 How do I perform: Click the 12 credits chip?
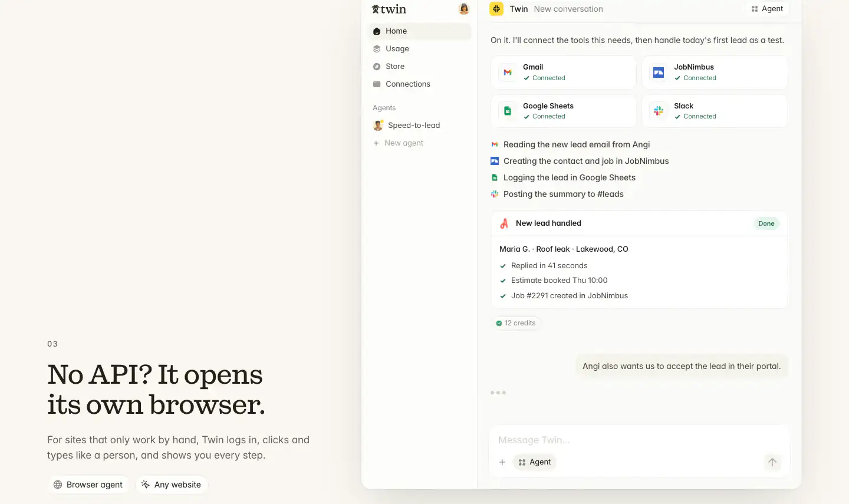pyautogui.click(x=516, y=323)
